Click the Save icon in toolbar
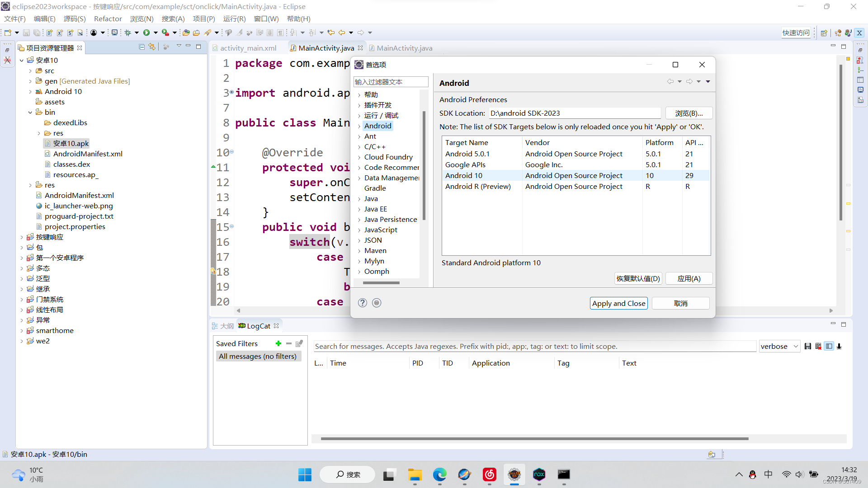The height and width of the screenshot is (488, 868). [26, 33]
